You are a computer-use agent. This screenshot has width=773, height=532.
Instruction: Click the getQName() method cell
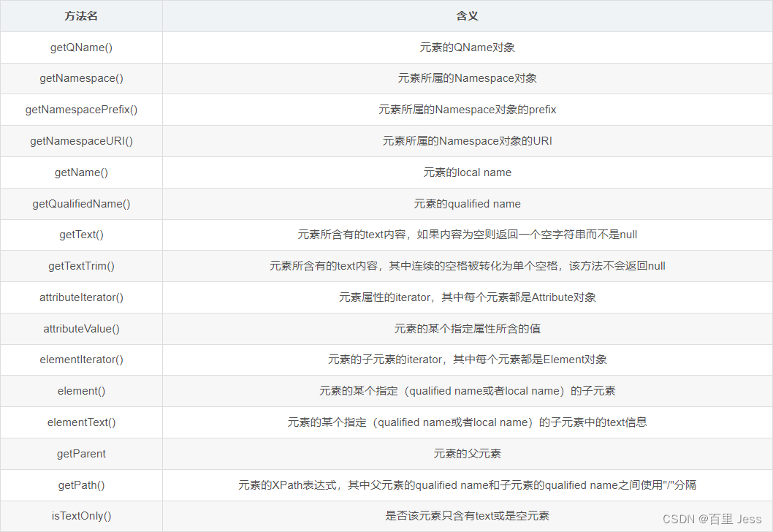[x=81, y=47]
